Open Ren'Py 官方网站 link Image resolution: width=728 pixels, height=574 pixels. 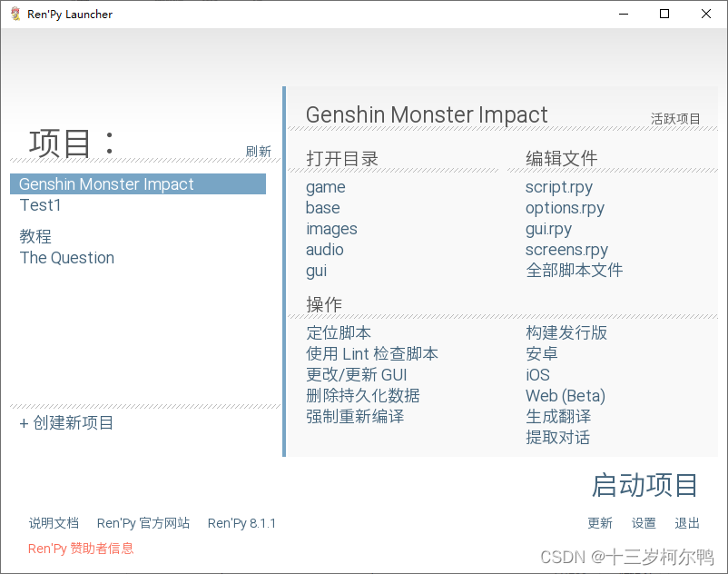point(143,523)
